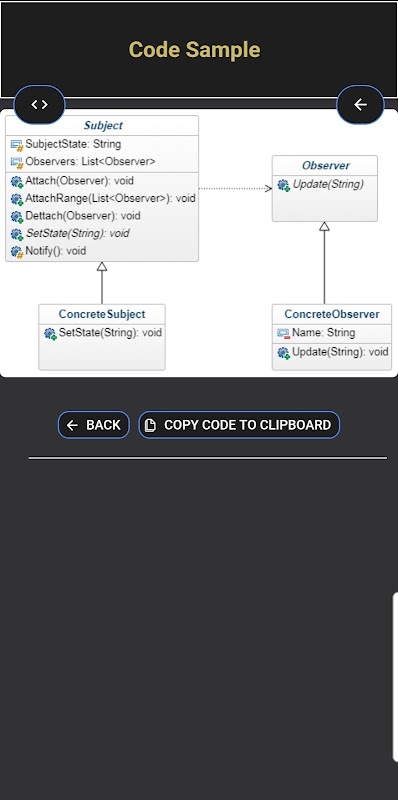Click the AttachRange(List<Observer>) method text
The height and width of the screenshot is (800, 398).
[111, 198]
